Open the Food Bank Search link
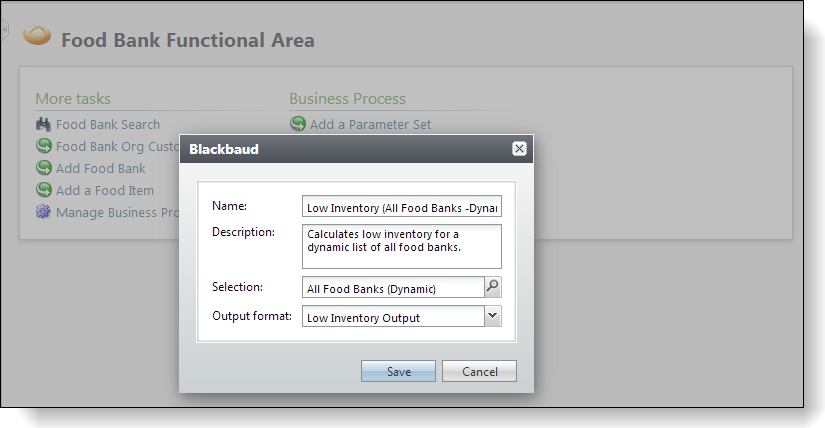This screenshot has height=428, width=825. click(x=107, y=125)
